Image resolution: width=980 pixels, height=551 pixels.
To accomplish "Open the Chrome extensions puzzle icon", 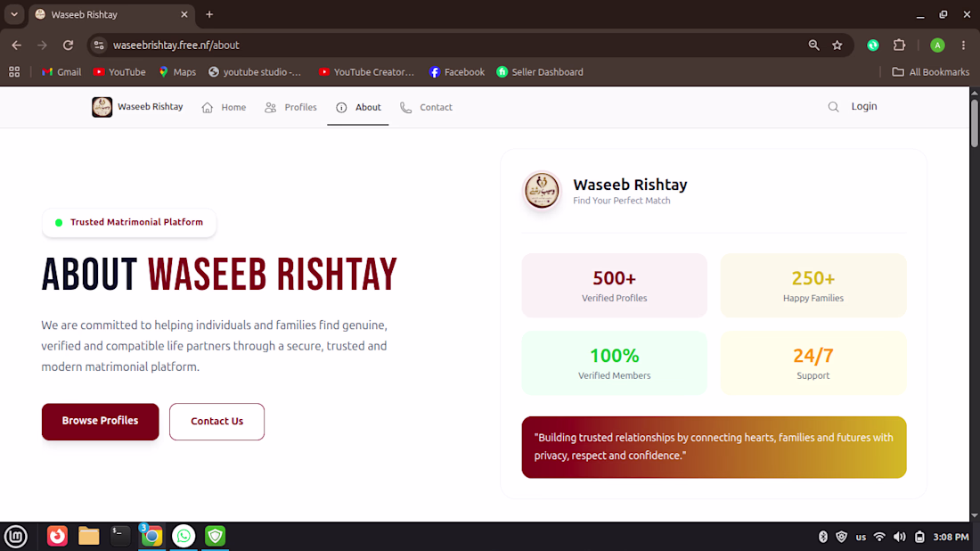I will point(900,45).
